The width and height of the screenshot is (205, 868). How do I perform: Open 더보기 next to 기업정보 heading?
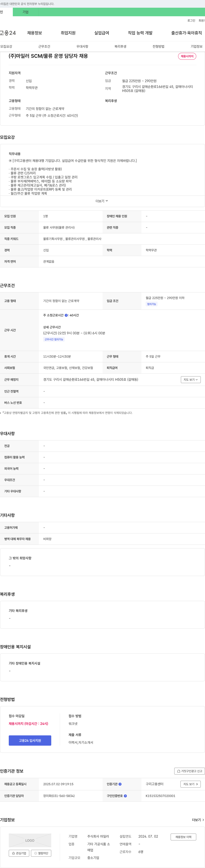click(198, 820)
